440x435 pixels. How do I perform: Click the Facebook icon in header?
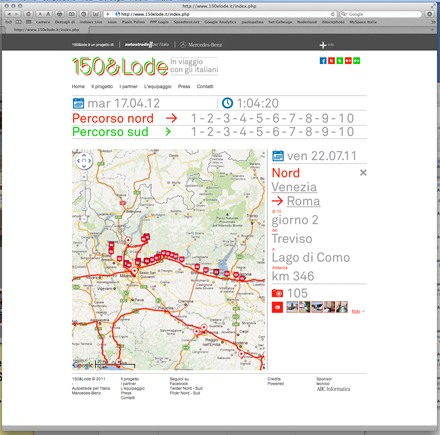[x=323, y=61]
